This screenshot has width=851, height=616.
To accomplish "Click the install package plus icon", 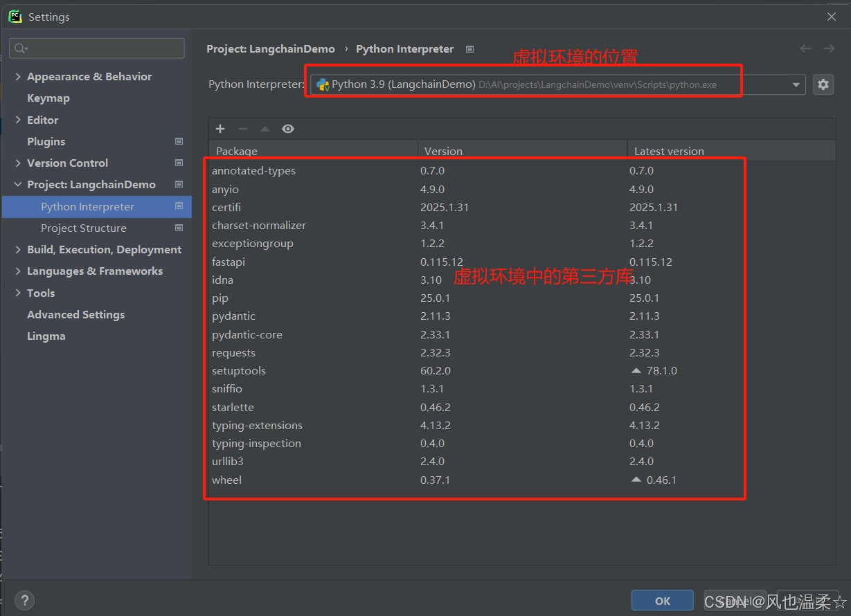I will point(220,129).
